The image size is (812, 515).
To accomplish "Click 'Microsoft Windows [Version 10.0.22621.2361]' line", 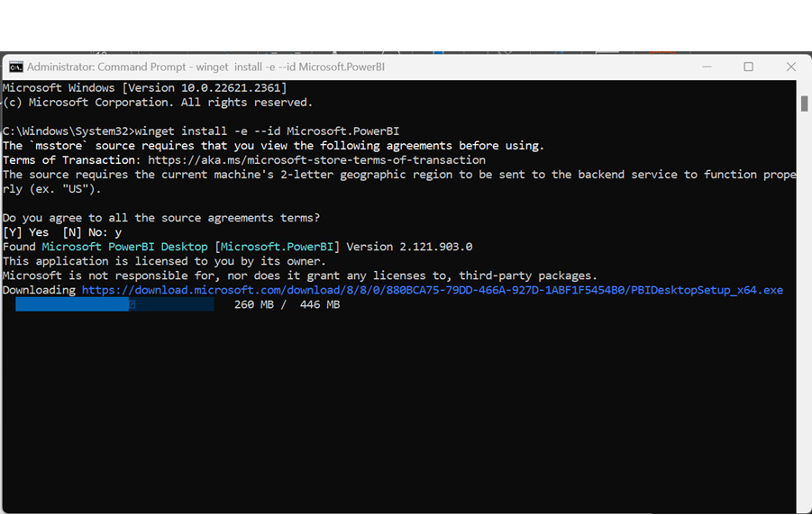I will pos(144,87).
